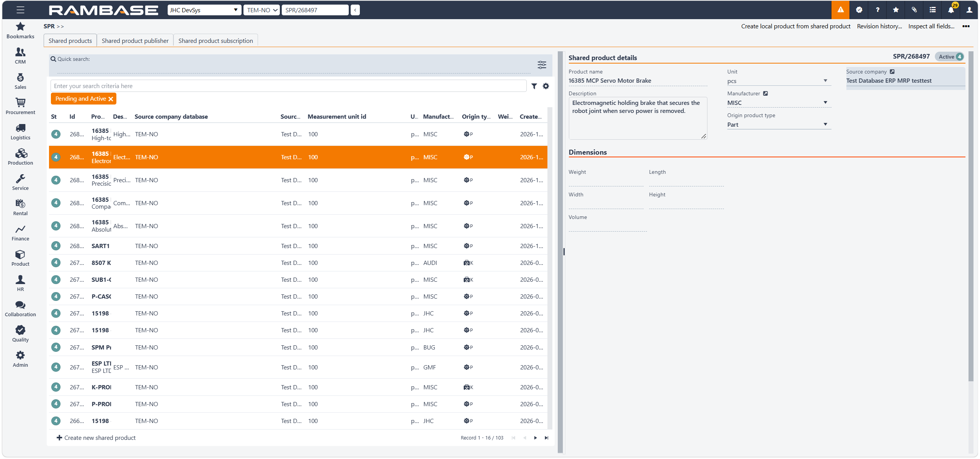Image resolution: width=980 pixels, height=459 pixels.
Task: Open the filter funnel icon
Action: point(534,86)
